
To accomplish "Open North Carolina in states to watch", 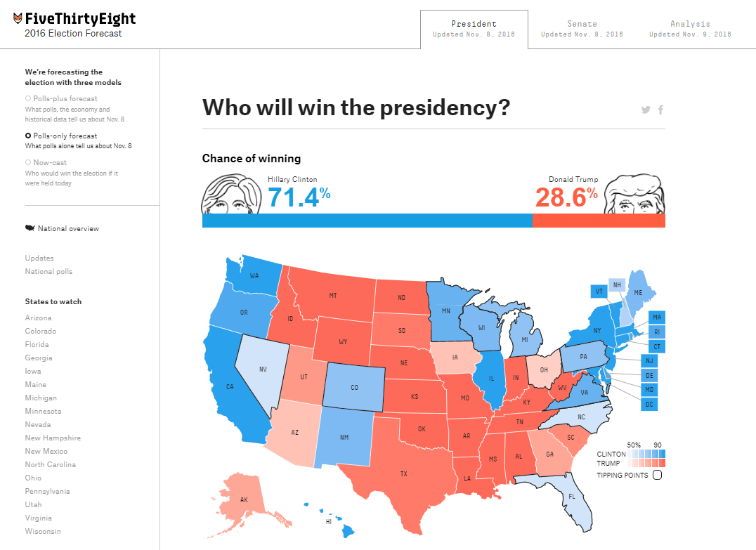I will tap(51, 464).
